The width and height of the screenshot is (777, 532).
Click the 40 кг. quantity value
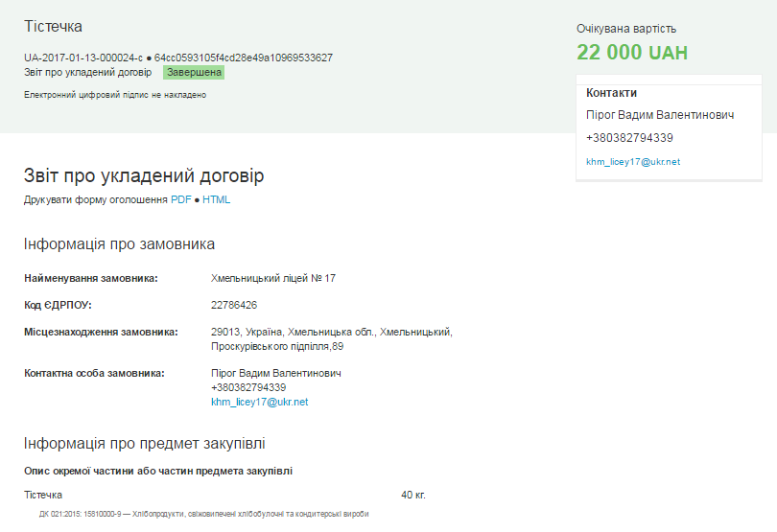[x=413, y=495]
